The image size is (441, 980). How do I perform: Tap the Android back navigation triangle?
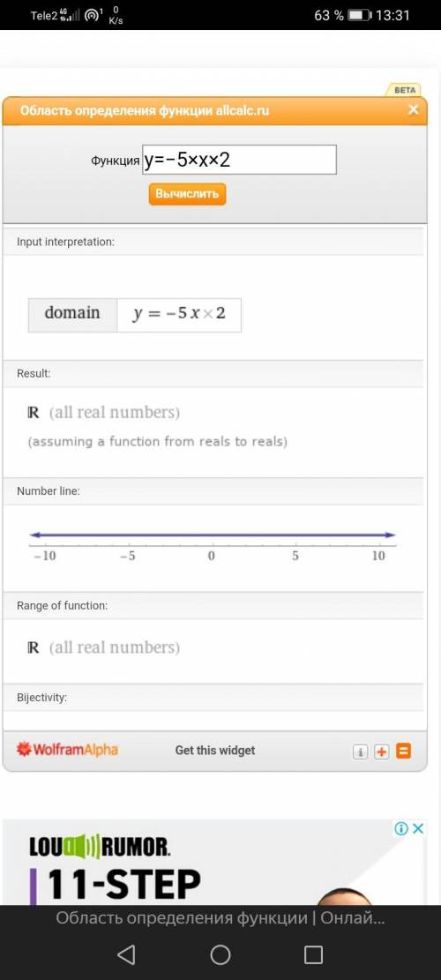click(x=126, y=954)
